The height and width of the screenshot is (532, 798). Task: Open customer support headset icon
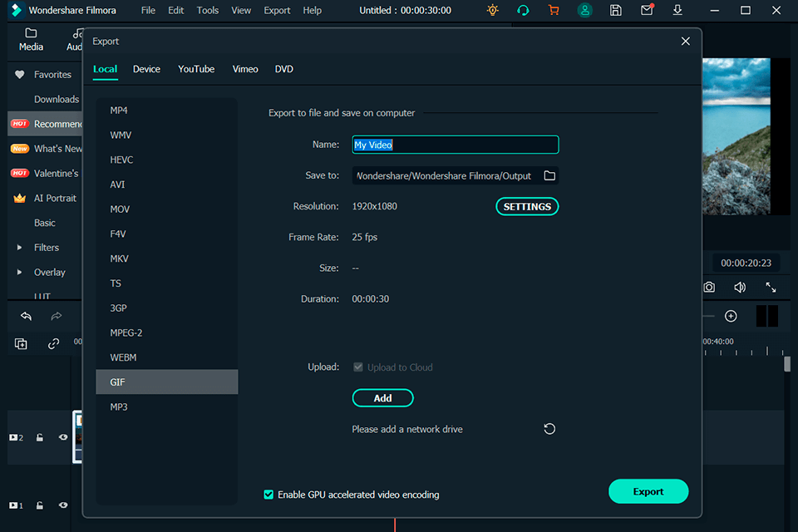pyautogui.click(x=523, y=10)
